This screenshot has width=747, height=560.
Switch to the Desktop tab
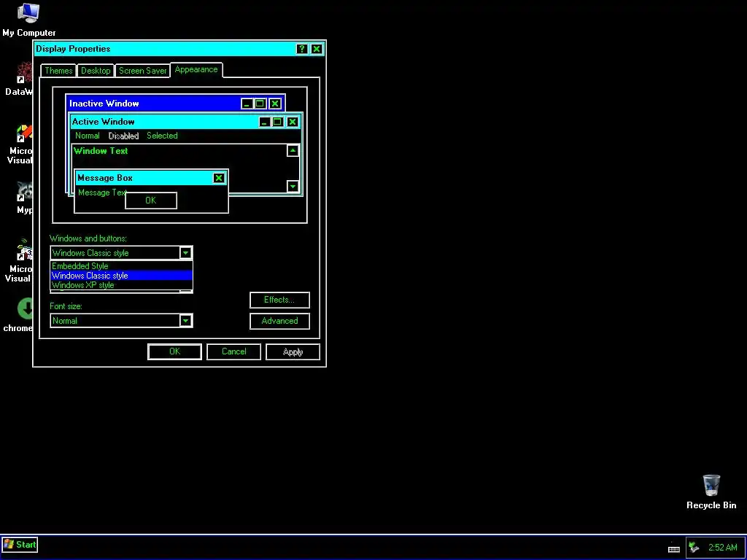coord(96,71)
